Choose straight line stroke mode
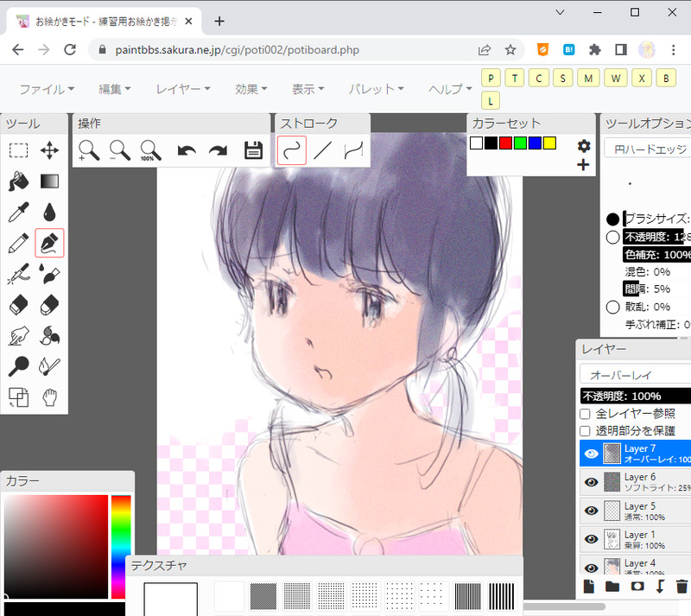The height and width of the screenshot is (616, 691). point(322,150)
